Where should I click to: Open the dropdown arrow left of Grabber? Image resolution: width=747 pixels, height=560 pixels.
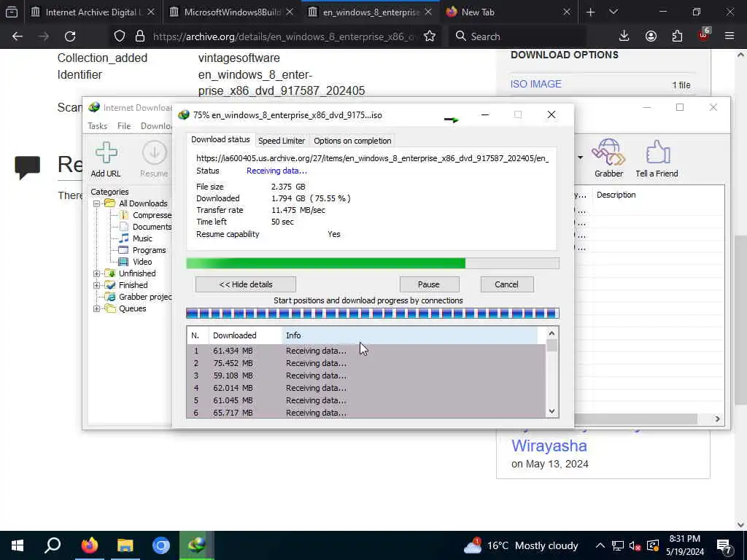[580, 157]
